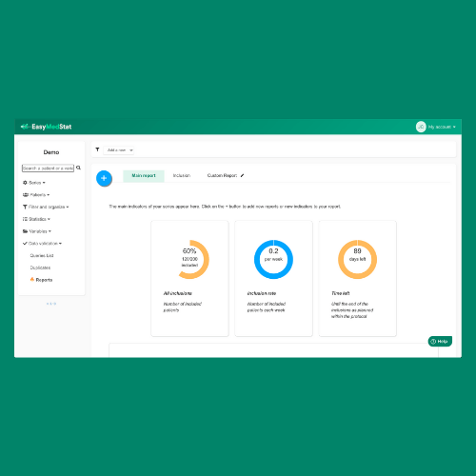Expand the Statistics menu
This screenshot has height=476, width=476.
click(36, 219)
